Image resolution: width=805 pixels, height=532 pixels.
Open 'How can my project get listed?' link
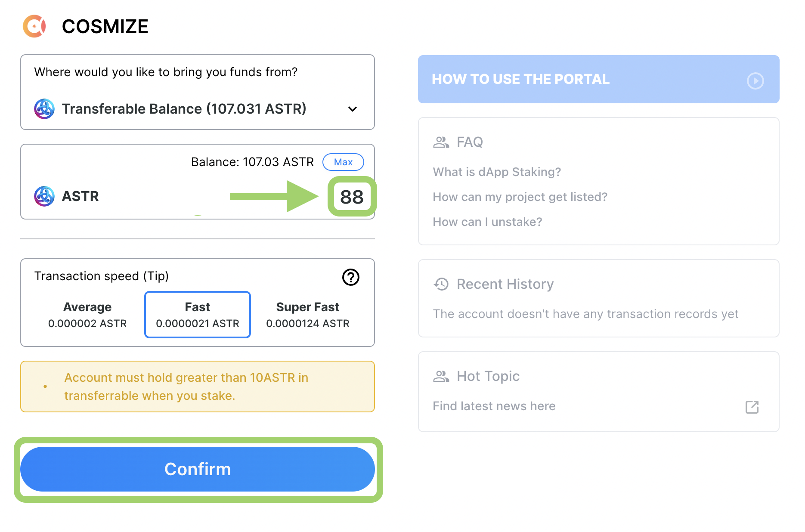point(520,197)
